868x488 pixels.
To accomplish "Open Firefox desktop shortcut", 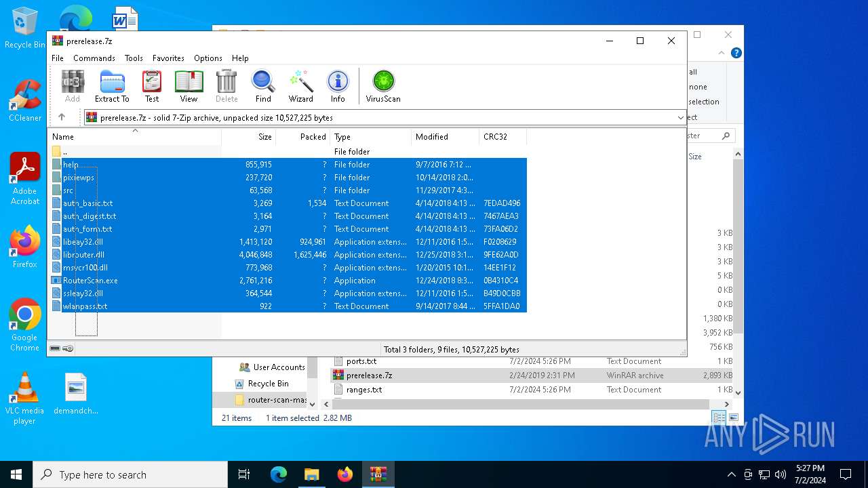I will pos(25,247).
